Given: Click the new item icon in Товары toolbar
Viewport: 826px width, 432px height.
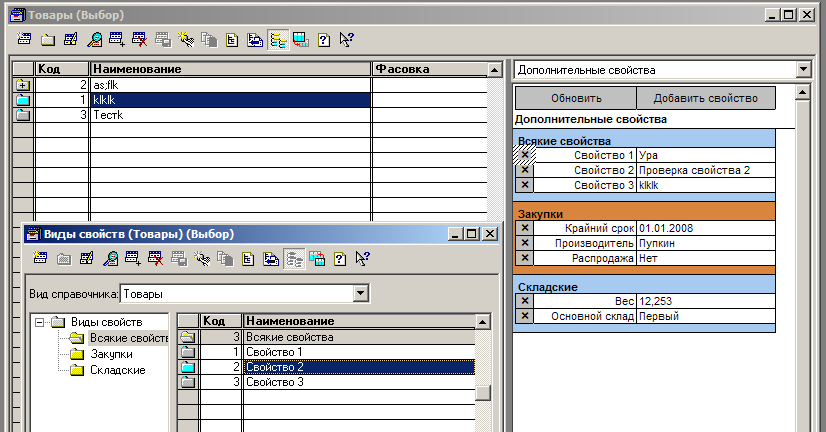Looking at the screenshot, I should pos(25,40).
